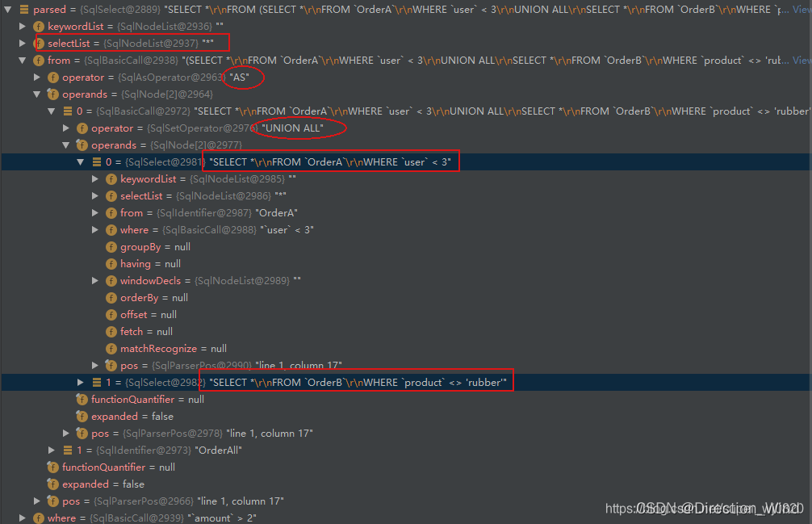Expand the where SqlBasicCall@2988 node
Viewport: 812px width, 524px height.
coord(94,230)
